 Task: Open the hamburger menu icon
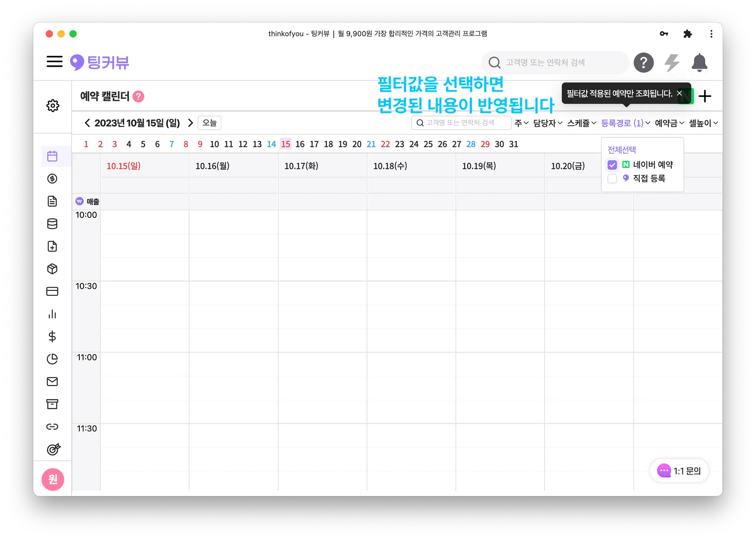coord(55,62)
